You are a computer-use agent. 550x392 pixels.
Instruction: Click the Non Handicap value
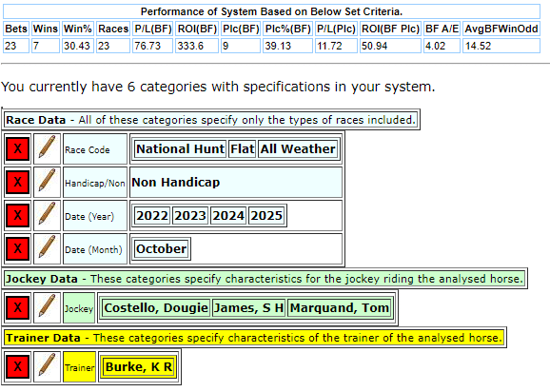(176, 183)
